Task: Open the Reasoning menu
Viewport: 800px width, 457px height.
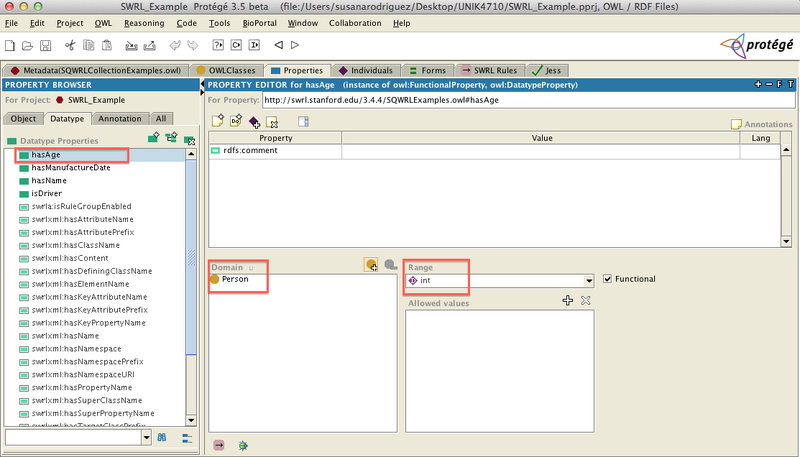Action: [x=144, y=23]
